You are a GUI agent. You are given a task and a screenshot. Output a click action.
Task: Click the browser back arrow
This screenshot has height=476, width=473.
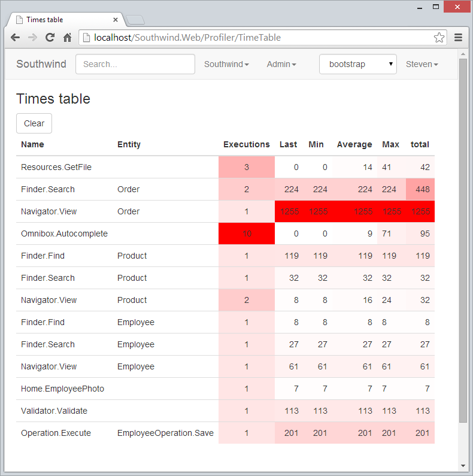tap(15, 37)
